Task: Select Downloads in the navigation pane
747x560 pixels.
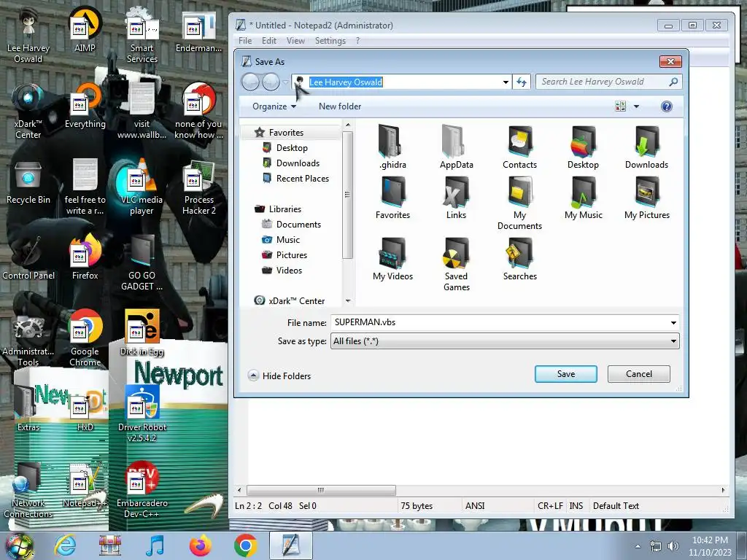Action: (298, 163)
